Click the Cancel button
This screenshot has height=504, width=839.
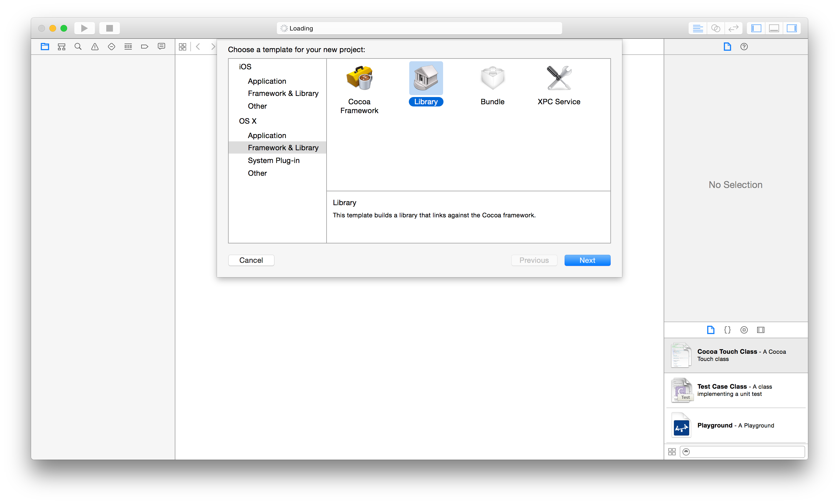coord(251,260)
